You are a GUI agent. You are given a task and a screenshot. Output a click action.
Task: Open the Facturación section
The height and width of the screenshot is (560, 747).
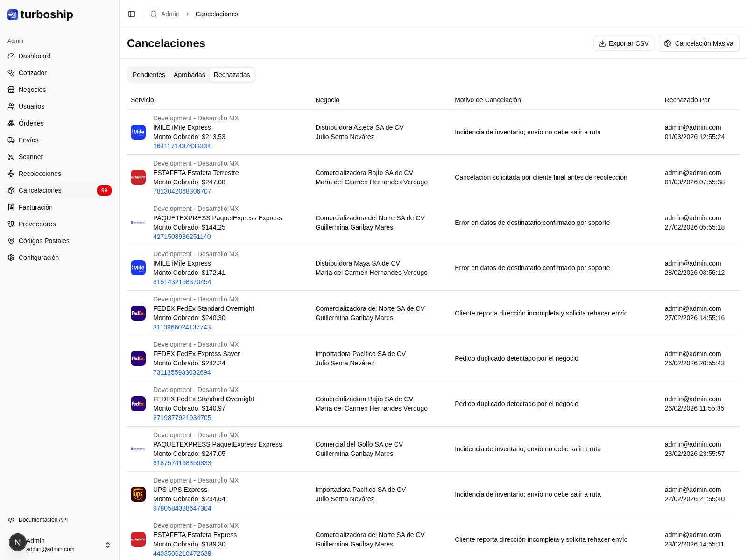point(35,207)
